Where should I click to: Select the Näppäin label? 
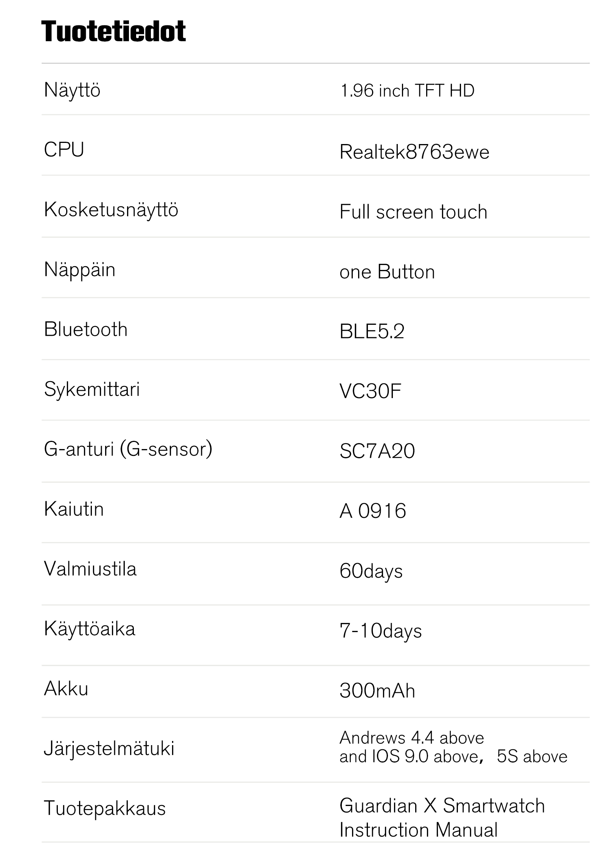click(x=79, y=270)
